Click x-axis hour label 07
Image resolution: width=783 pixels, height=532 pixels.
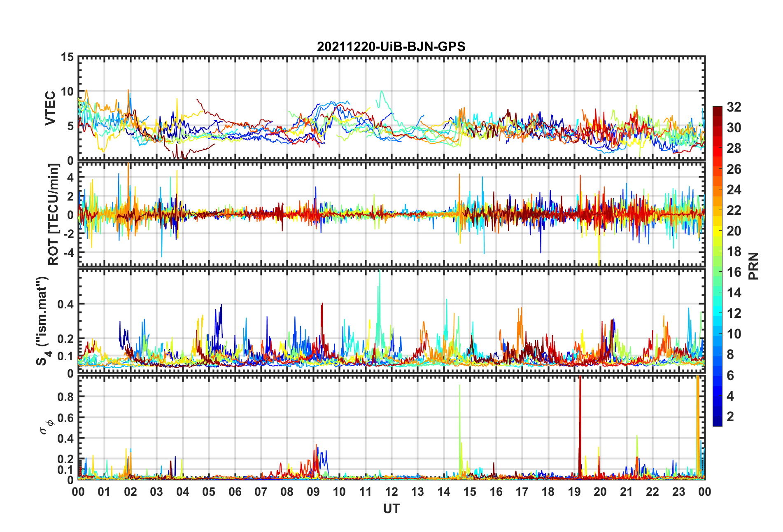[261, 492]
